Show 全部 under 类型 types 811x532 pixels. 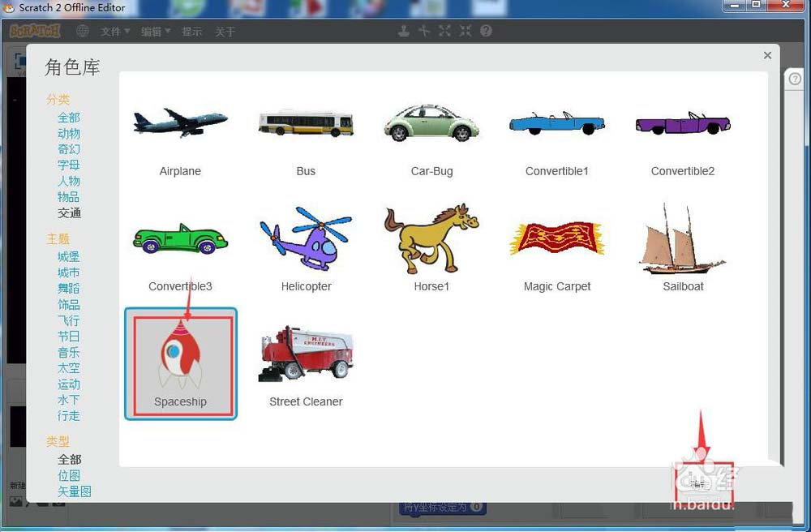(x=69, y=460)
